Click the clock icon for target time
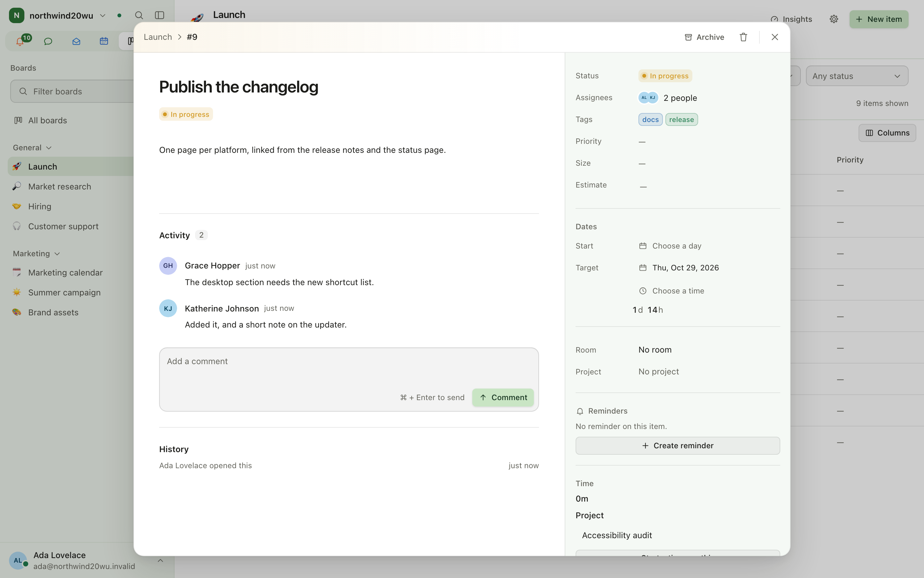The image size is (924, 578). (x=643, y=291)
